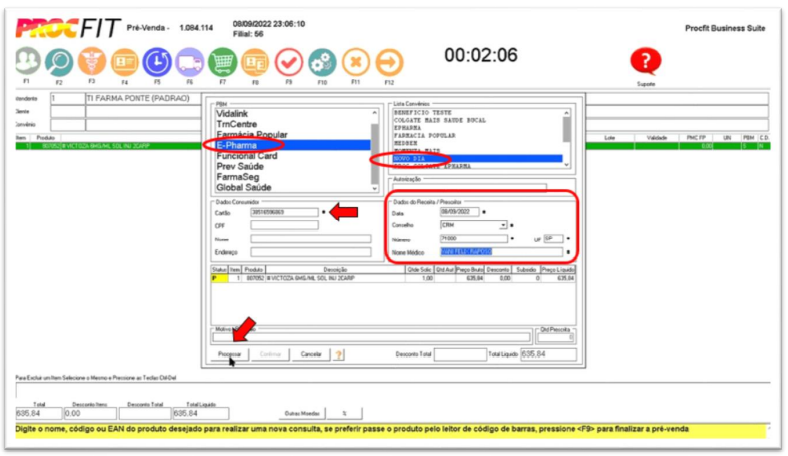The image size is (788, 456).
Task: Open the F7 shopping cart icon
Action: (x=222, y=62)
